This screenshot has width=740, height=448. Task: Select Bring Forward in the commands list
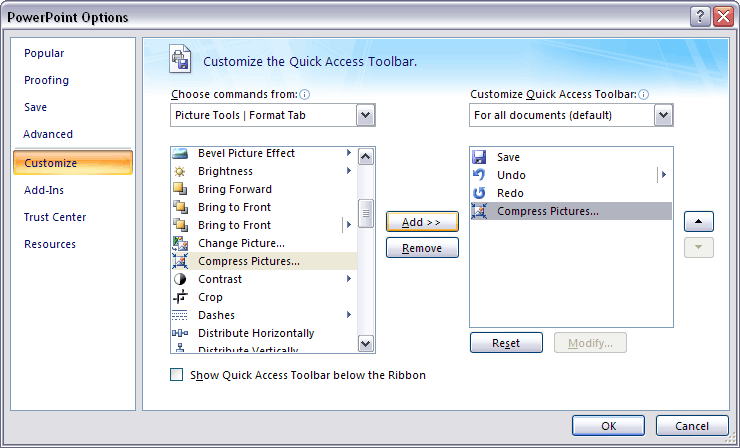click(264, 189)
